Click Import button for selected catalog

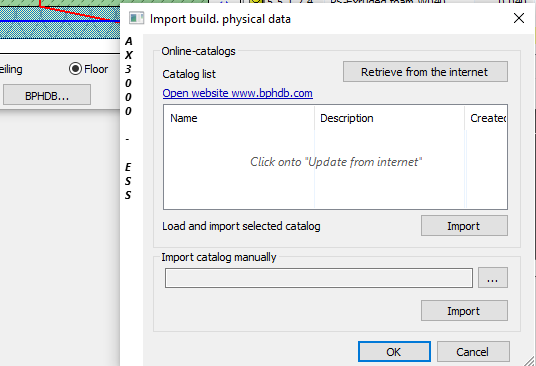pos(464,226)
